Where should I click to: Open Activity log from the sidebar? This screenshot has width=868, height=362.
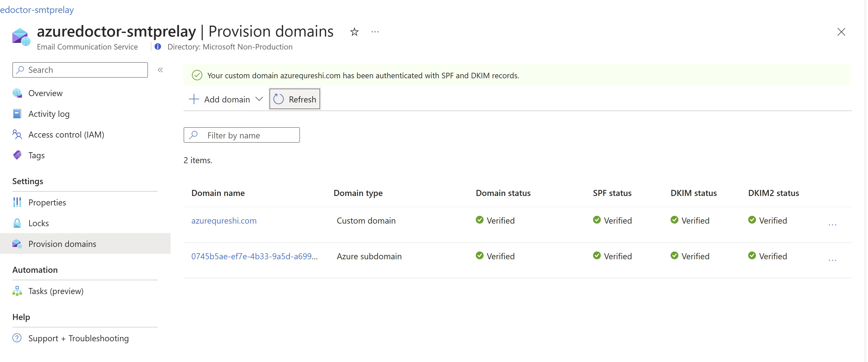49,114
